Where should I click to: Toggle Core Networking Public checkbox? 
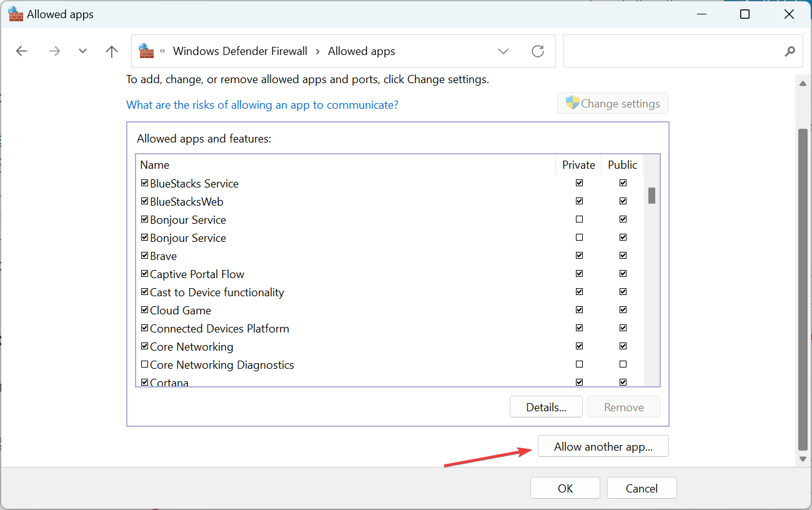pyautogui.click(x=623, y=346)
